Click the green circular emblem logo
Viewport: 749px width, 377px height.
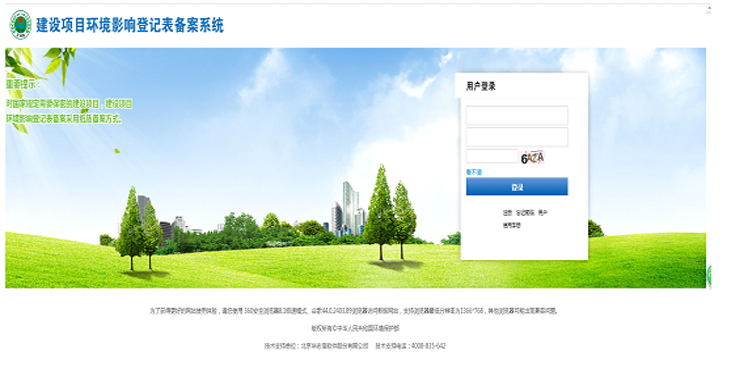coord(21,25)
